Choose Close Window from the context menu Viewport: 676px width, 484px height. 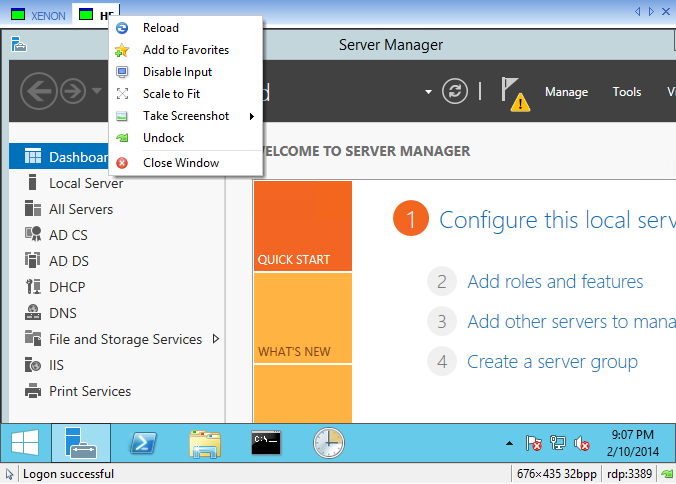[x=185, y=163]
